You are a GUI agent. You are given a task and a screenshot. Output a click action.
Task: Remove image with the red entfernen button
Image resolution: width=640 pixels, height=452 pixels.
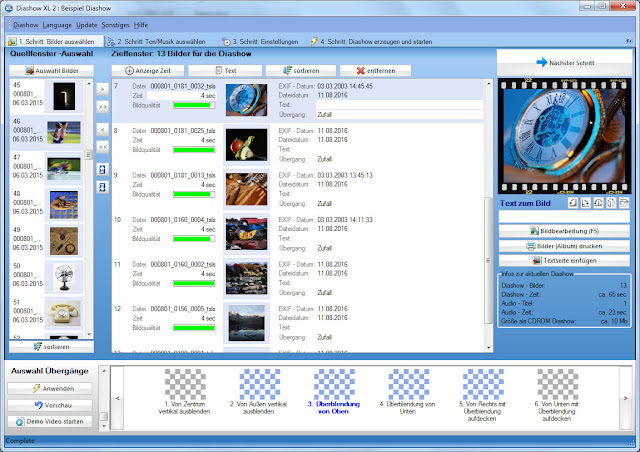click(376, 71)
